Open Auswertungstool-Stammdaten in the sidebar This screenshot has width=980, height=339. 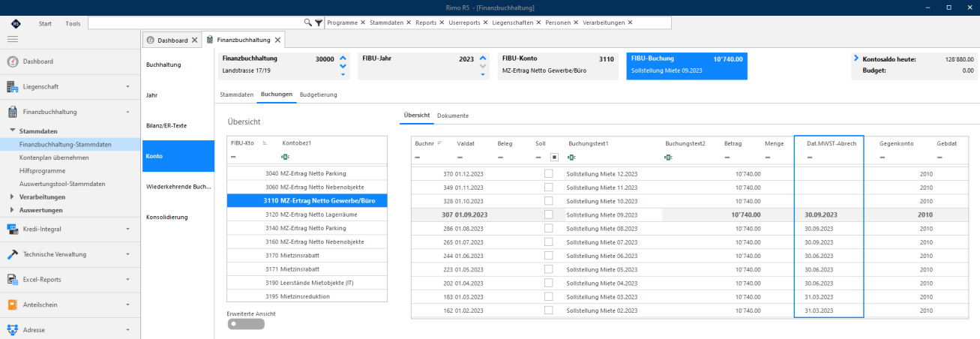pos(61,184)
